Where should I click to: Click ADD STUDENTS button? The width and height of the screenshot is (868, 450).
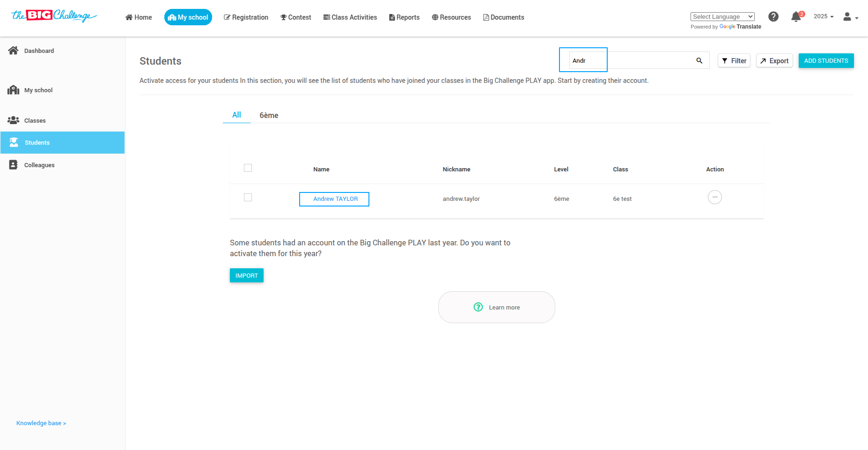tap(826, 60)
